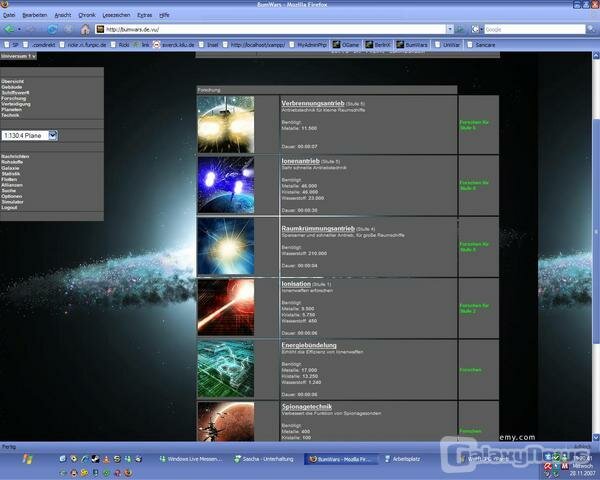
Task: Click the go button next to address bar
Action: 460,29
